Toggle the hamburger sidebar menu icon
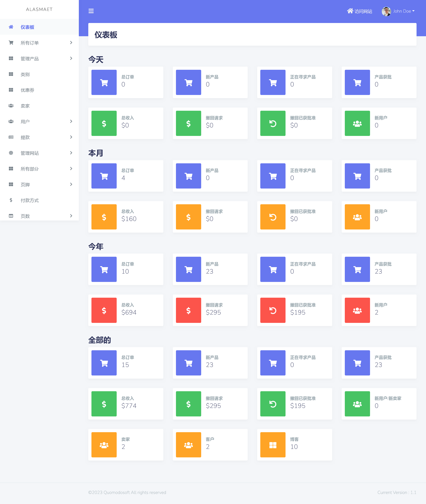The image size is (426, 504). [91, 11]
